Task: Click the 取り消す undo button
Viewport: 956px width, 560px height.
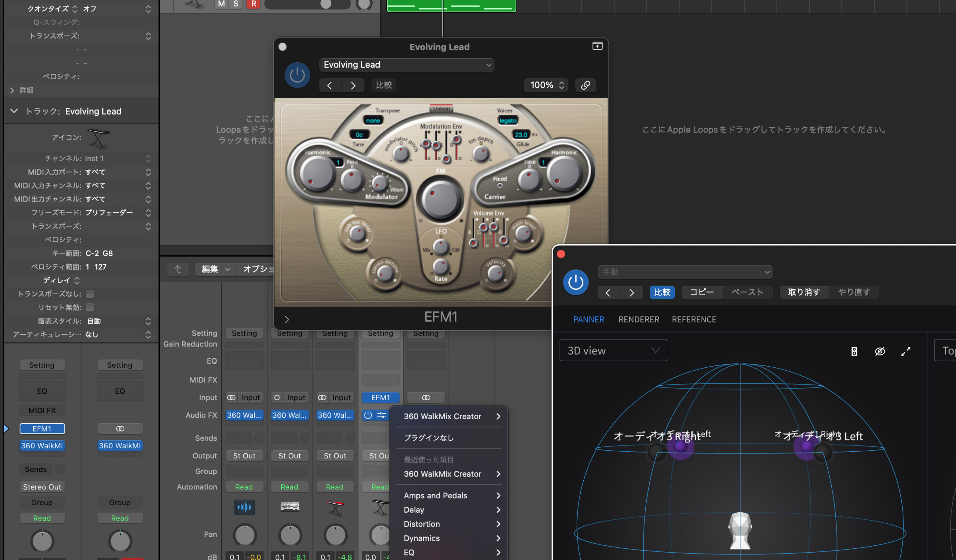Action: (x=804, y=292)
